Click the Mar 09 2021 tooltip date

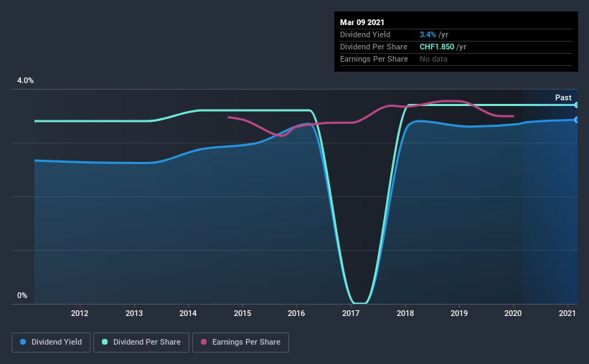[x=362, y=22]
